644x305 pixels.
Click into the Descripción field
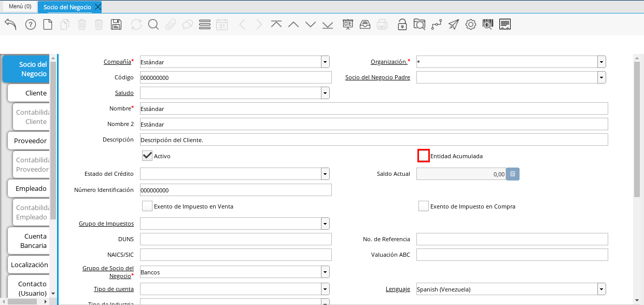tap(374, 140)
